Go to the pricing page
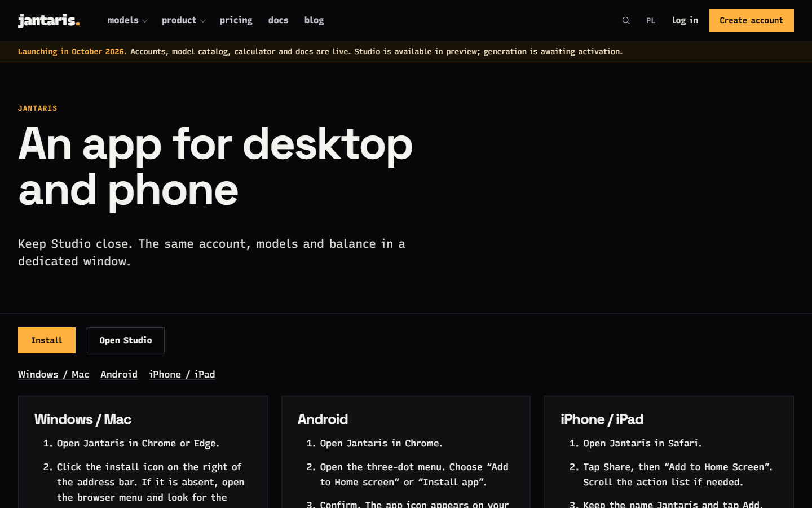 (x=236, y=20)
